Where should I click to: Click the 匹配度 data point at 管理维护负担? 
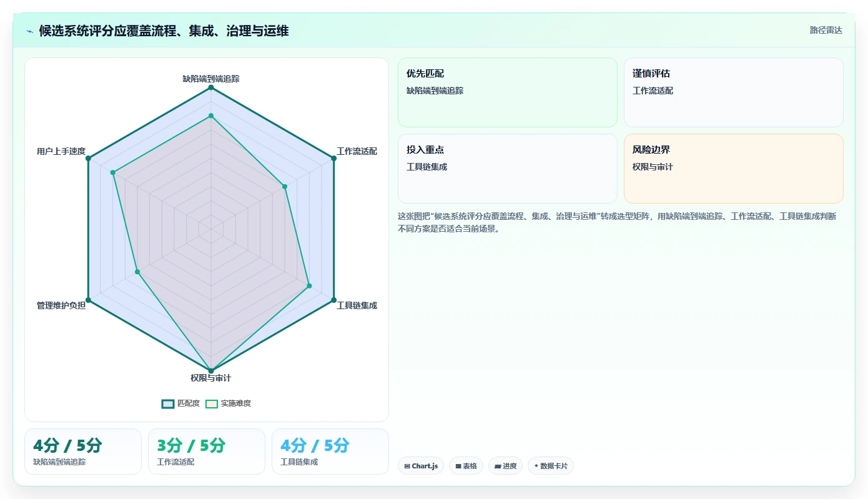(88, 300)
